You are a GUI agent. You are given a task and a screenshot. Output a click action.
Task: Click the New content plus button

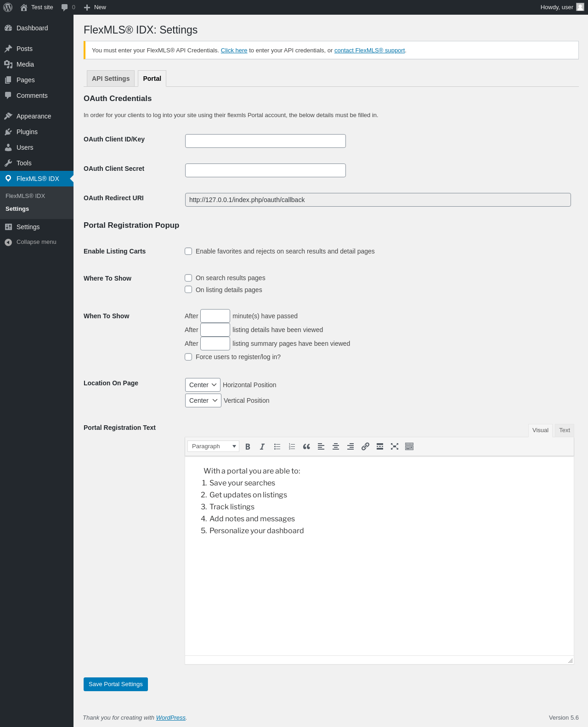tap(95, 7)
